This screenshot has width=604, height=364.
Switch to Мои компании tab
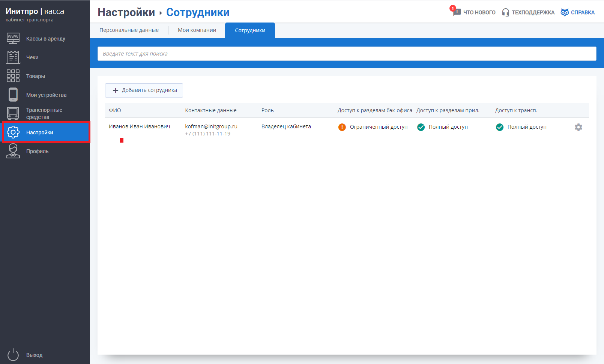[197, 30]
